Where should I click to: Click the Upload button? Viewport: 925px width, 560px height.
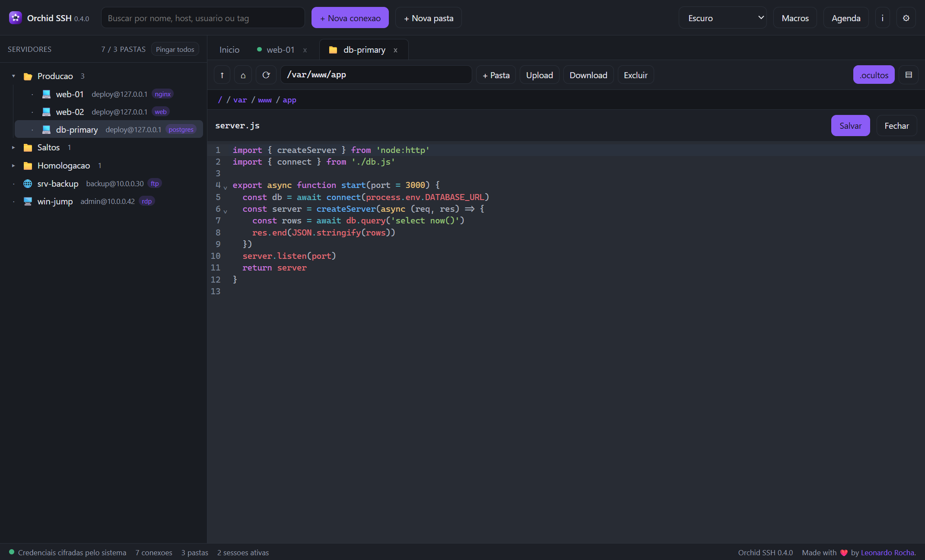click(x=539, y=75)
